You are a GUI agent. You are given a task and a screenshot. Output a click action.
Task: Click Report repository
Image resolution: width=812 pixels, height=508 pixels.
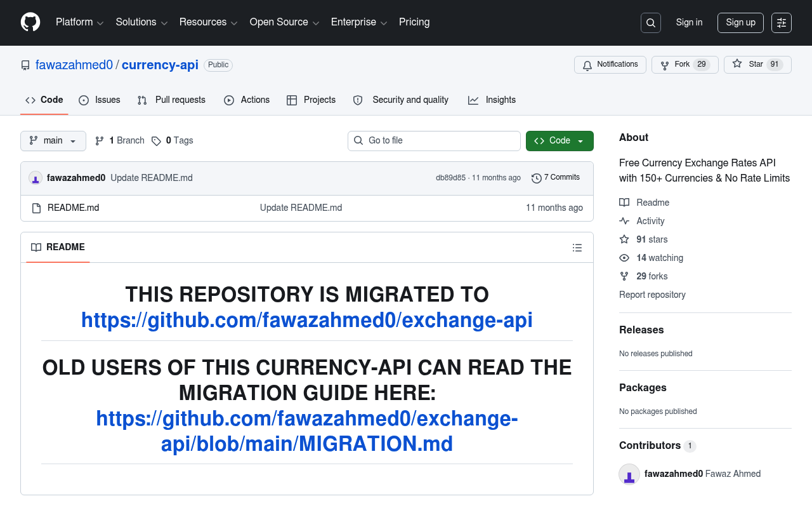click(652, 295)
